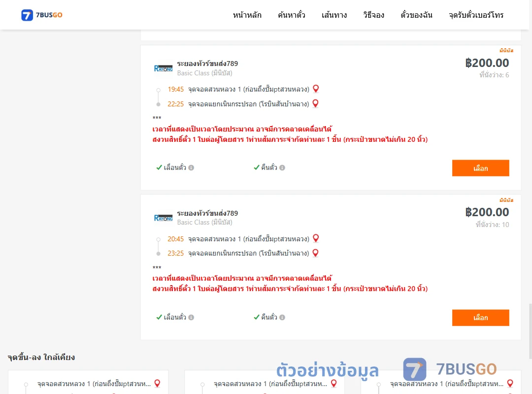Click the ฿200.00 price of 19:45 trip
532x394 pixels.
click(x=487, y=63)
